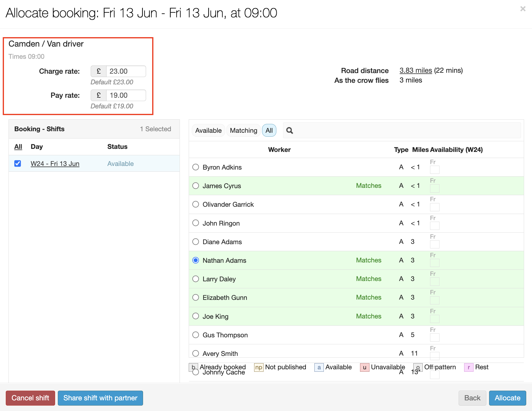
Task: Close the Allocate booking dialog
Action: tap(523, 9)
